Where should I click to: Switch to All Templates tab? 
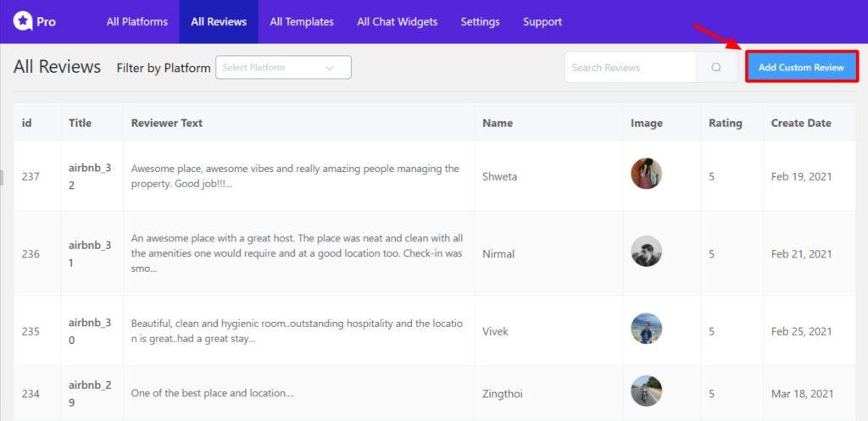[x=302, y=22]
